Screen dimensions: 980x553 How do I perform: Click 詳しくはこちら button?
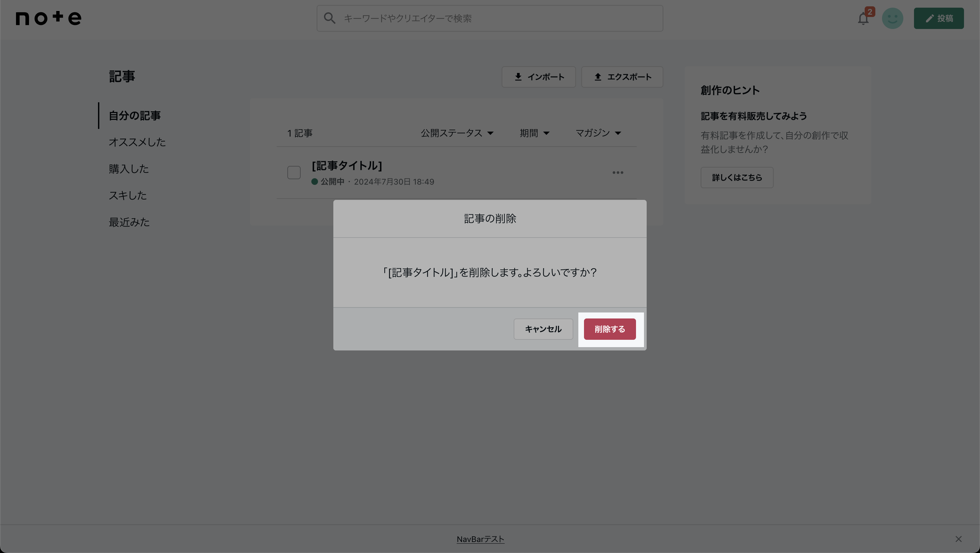pos(737,178)
